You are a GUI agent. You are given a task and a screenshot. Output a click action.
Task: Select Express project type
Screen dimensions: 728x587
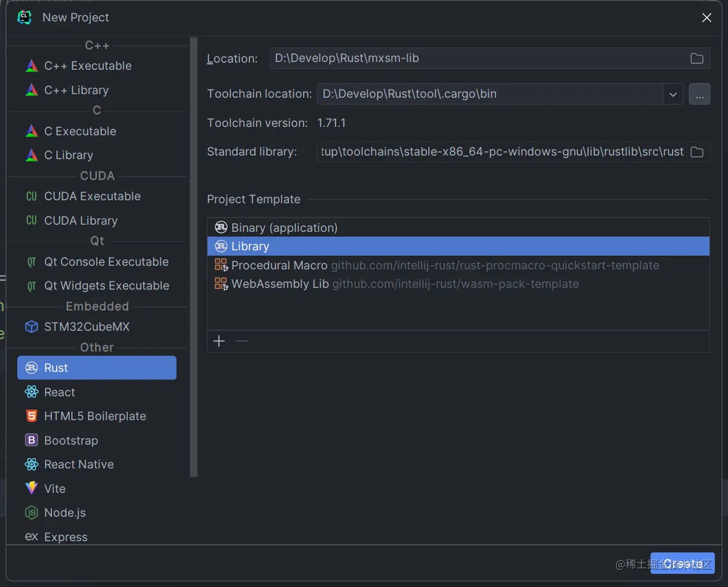point(97,537)
